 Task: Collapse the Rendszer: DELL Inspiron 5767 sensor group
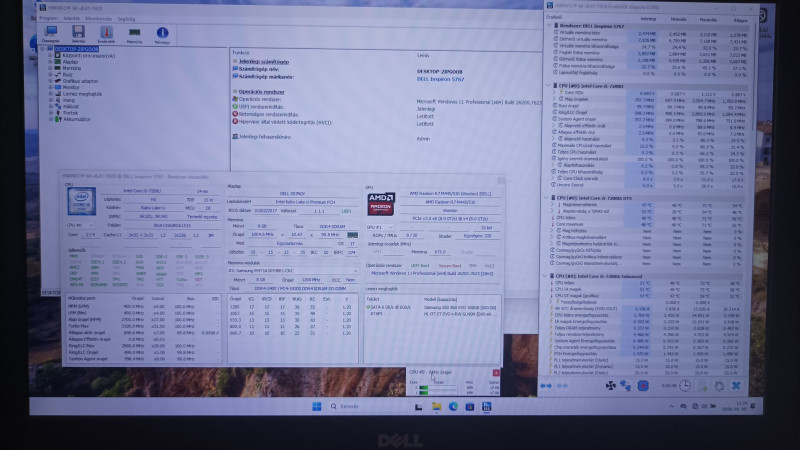(x=549, y=26)
